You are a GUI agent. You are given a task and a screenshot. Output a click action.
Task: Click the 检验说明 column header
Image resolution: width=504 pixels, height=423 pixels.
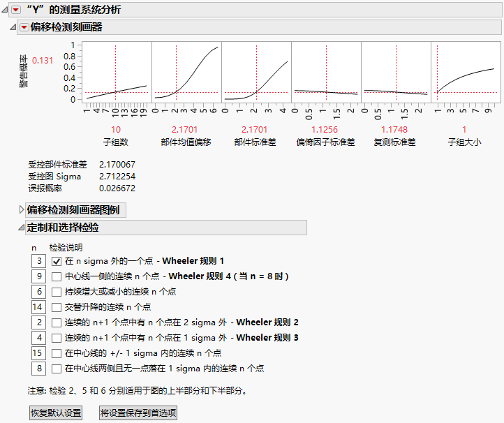point(66,248)
